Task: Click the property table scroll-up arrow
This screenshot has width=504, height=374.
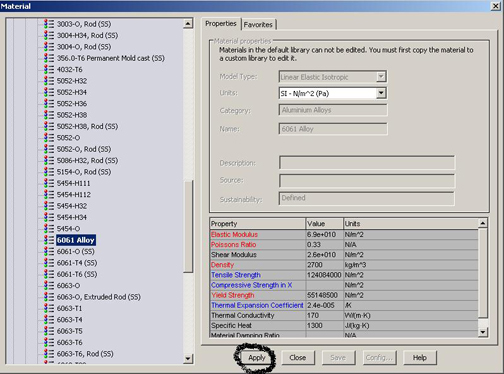Action: coord(482,223)
